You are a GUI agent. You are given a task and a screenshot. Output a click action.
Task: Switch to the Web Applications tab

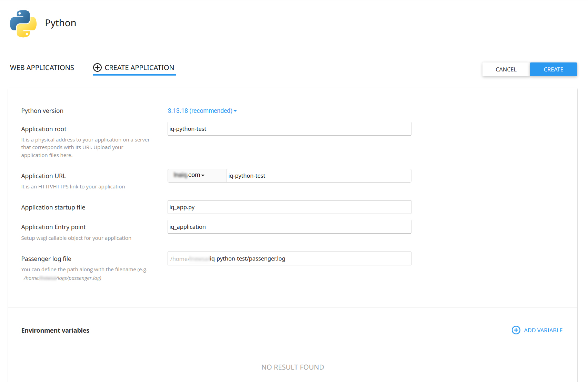42,68
